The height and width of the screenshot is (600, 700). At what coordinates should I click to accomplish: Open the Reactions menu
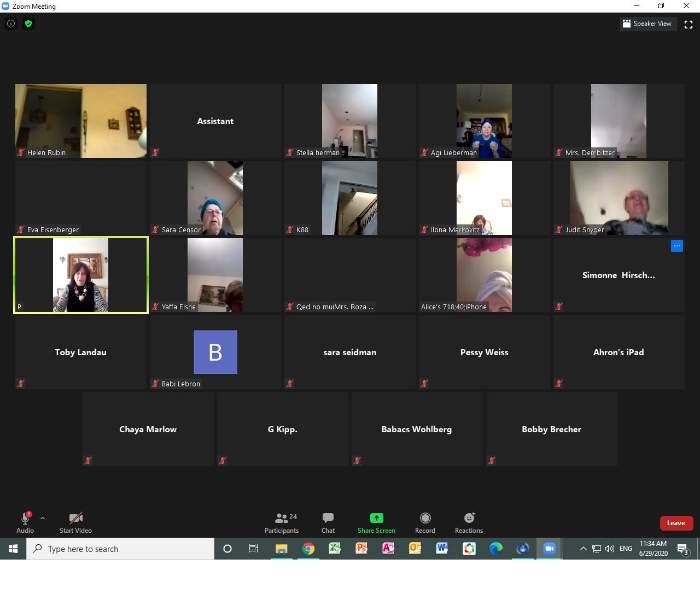coord(469,522)
